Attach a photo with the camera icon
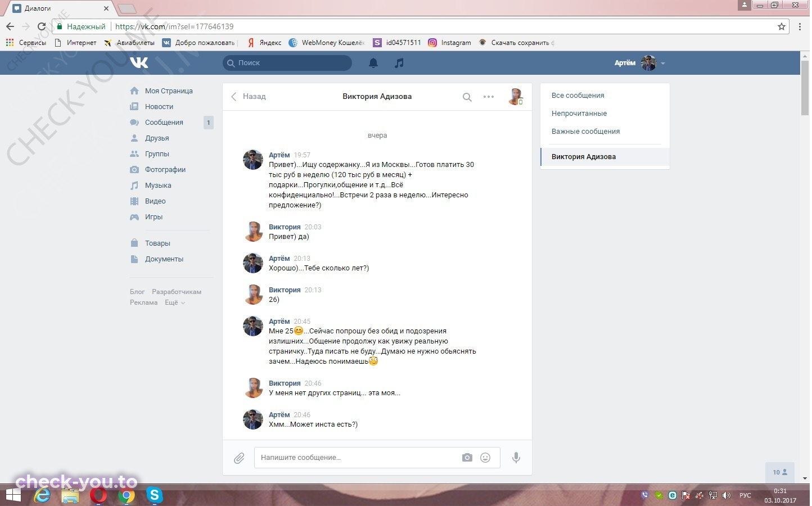Screen dimensions: 812x506 [x=467, y=458]
